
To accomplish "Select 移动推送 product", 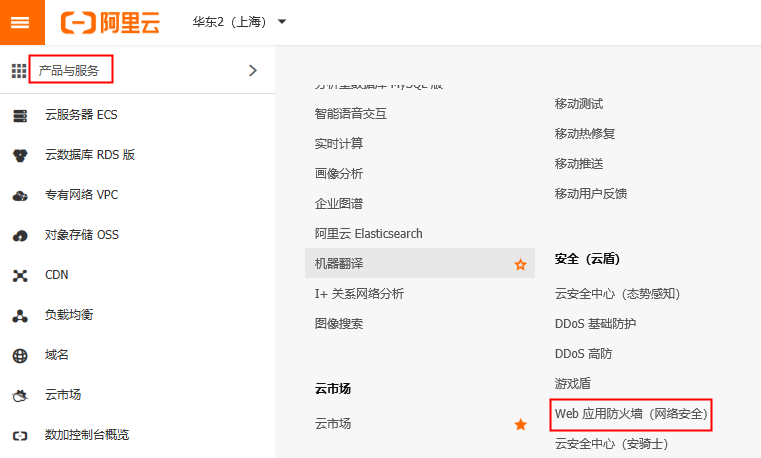I will [579, 164].
